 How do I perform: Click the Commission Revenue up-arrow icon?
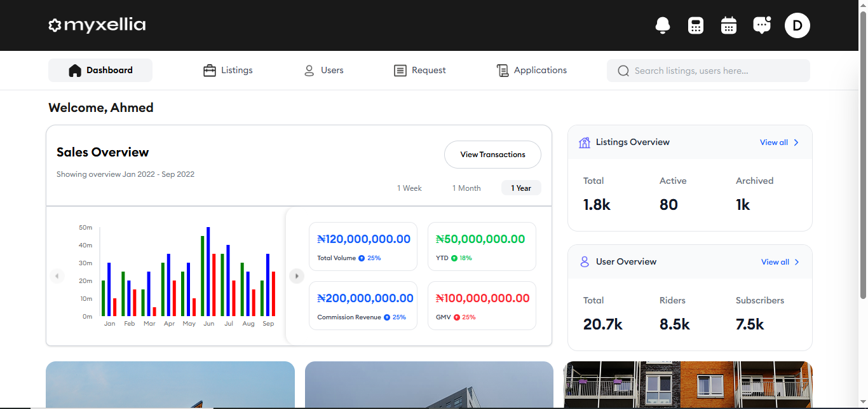pos(387,317)
